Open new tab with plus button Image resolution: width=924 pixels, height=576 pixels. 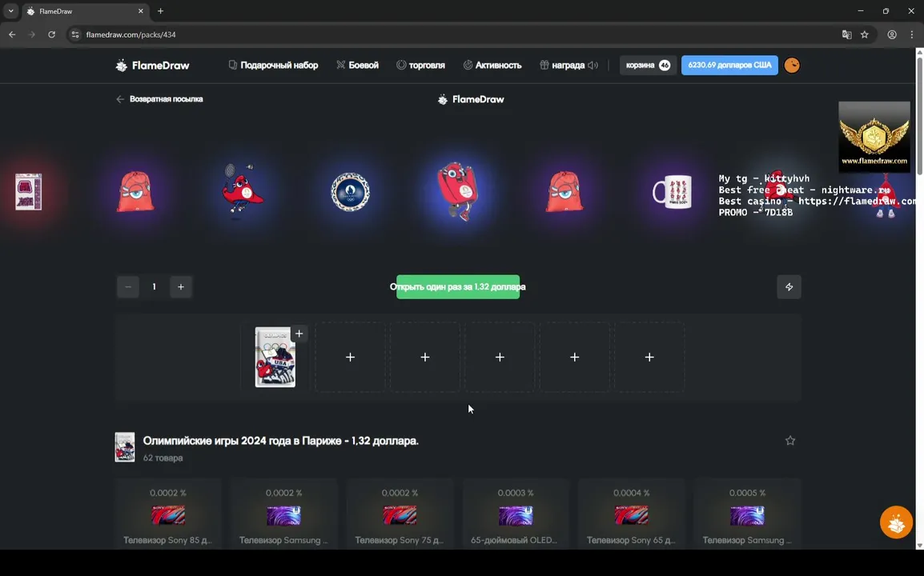[160, 10]
